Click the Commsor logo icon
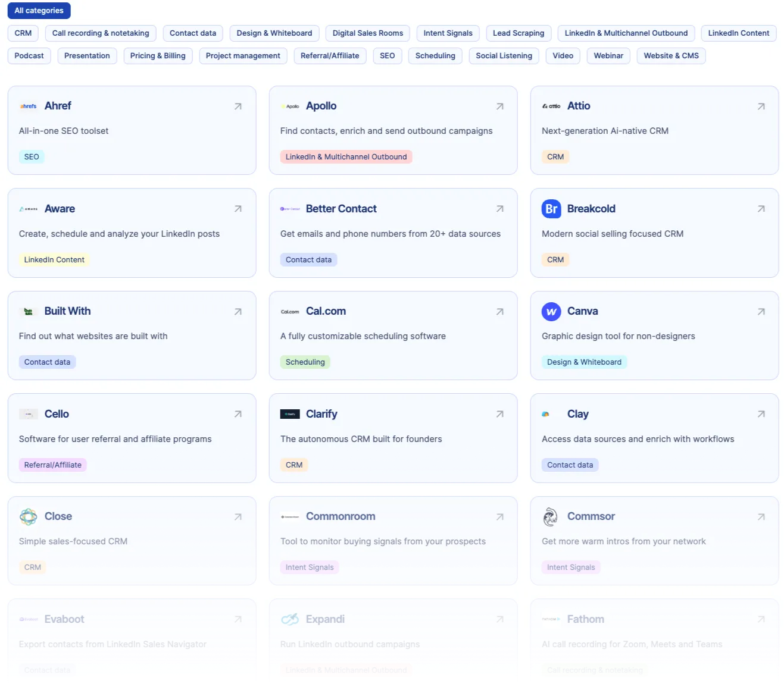 point(551,516)
